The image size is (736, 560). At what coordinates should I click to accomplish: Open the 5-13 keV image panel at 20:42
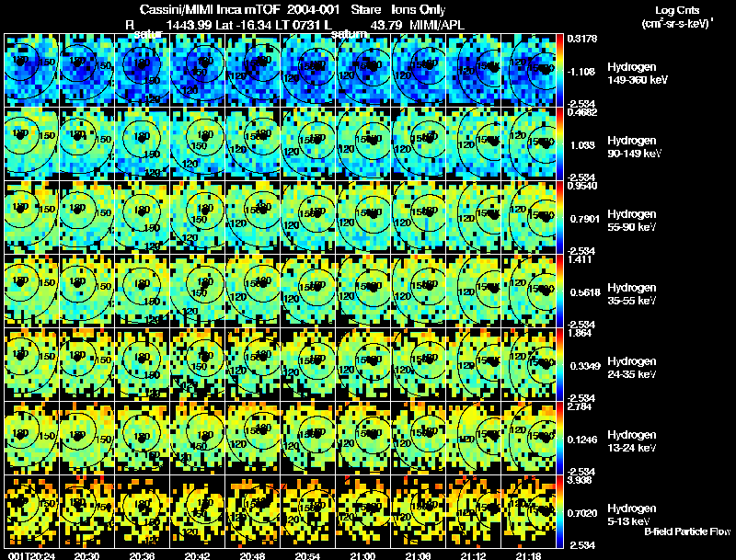click(x=197, y=512)
